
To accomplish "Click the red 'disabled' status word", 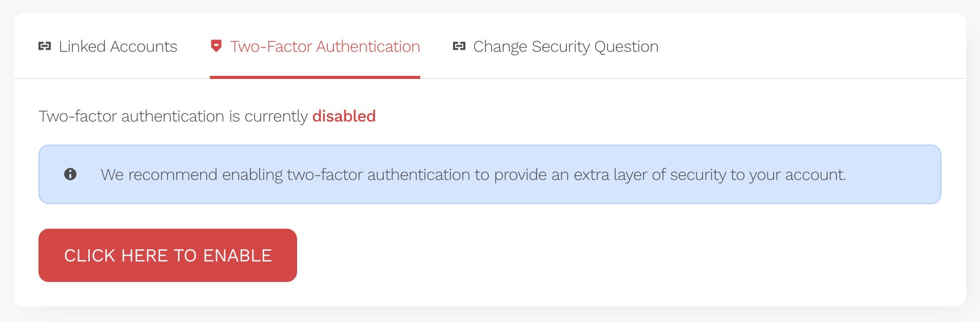I will coord(344,116).
